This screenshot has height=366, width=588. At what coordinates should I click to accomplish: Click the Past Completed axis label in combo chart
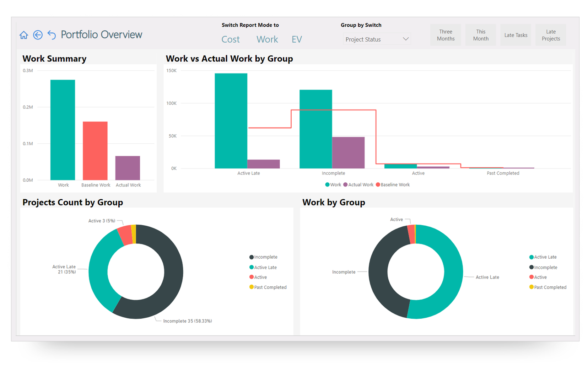[x=503, y=173]
